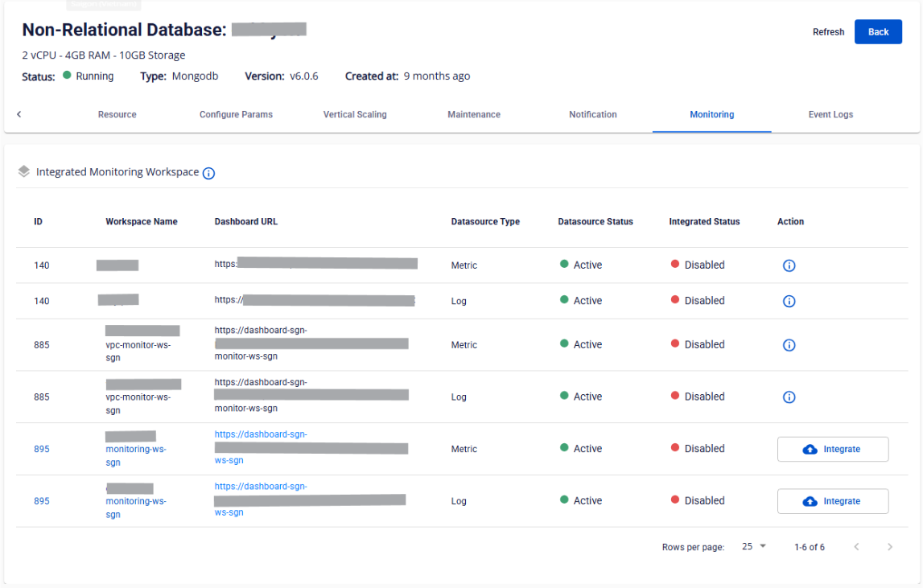Go to previous page of table
923x588 pixels.
point(856,547)
